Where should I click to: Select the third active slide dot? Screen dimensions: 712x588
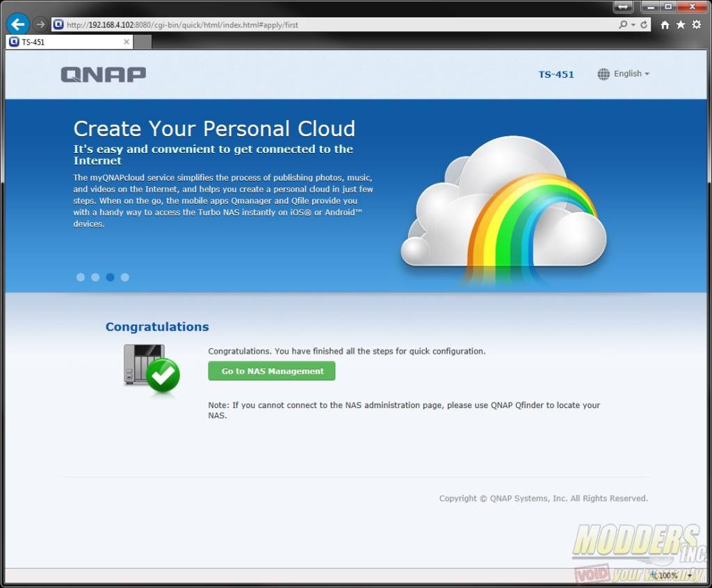(x=110, y=277)
